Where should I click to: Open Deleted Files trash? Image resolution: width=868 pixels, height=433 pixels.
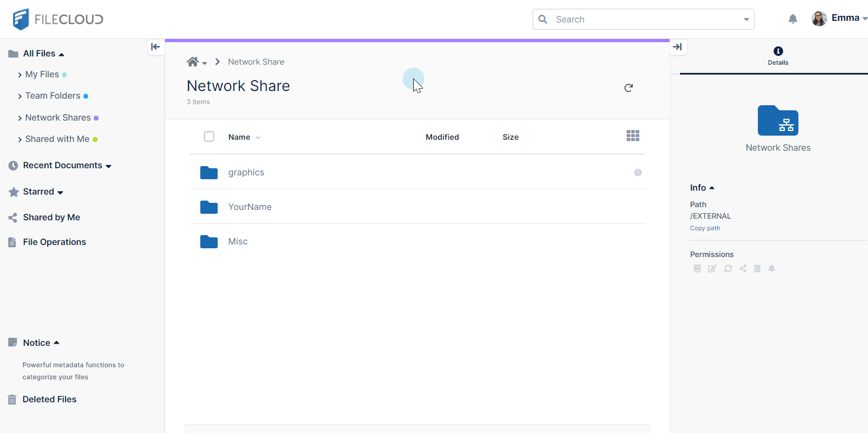(x=12, y=400)
